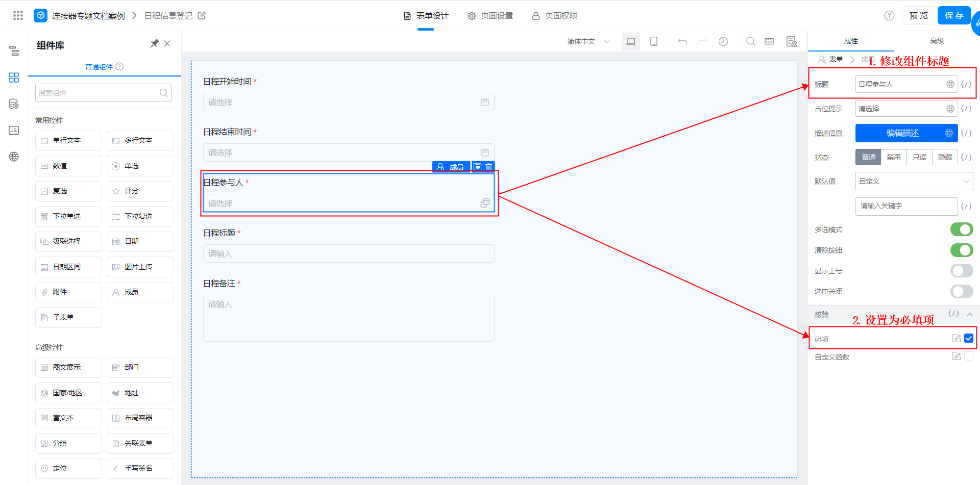Switch to 页面设置 tab
Screen dimensions: 980x485
click(491, 16)
